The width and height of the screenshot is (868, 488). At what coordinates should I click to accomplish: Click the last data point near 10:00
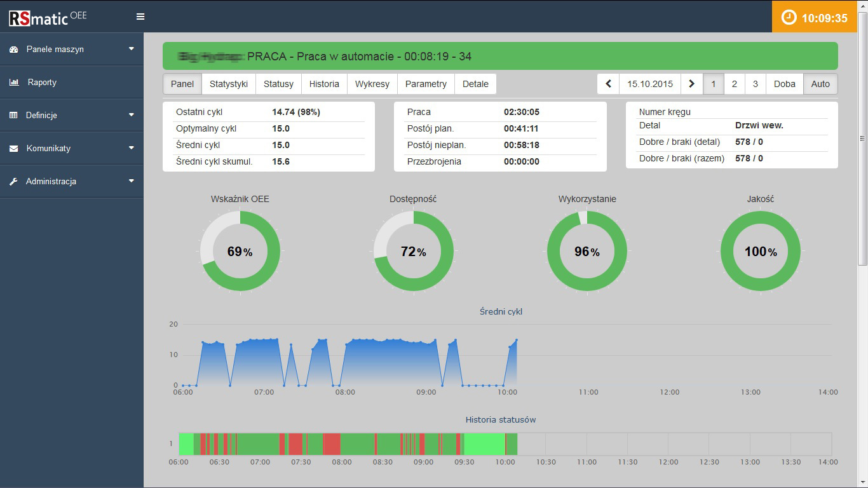(517, 340)
